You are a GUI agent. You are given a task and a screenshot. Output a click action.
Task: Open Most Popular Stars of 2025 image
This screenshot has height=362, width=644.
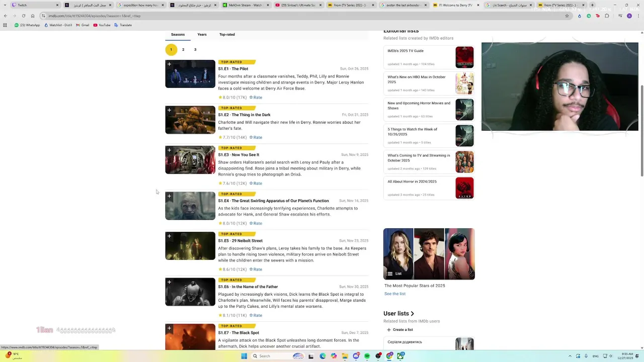coord(429,254)
